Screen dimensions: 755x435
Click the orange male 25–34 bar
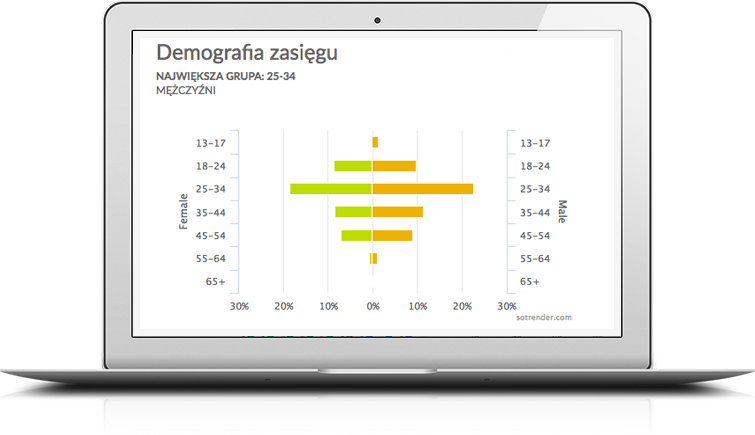click(x=422, y=189)
